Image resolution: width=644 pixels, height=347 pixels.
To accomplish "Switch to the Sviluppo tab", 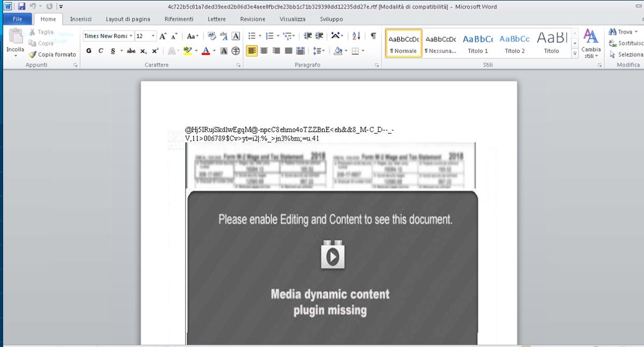I will tap(331, 19).
